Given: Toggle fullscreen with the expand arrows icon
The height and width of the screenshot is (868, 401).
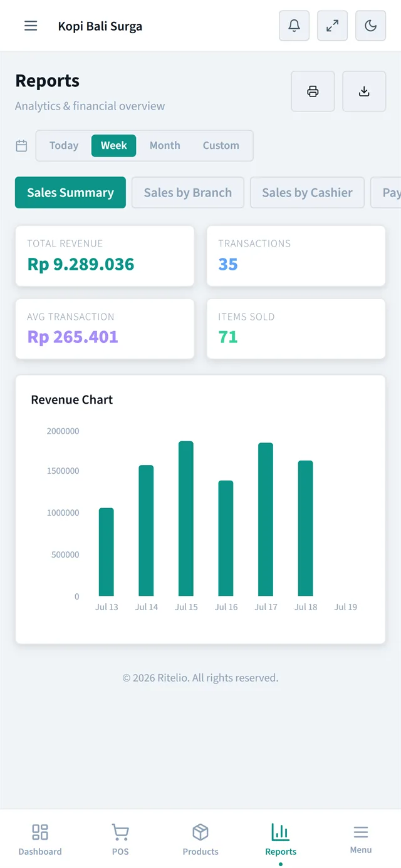Looking at the screenshot, I should [x=332, y=26].
